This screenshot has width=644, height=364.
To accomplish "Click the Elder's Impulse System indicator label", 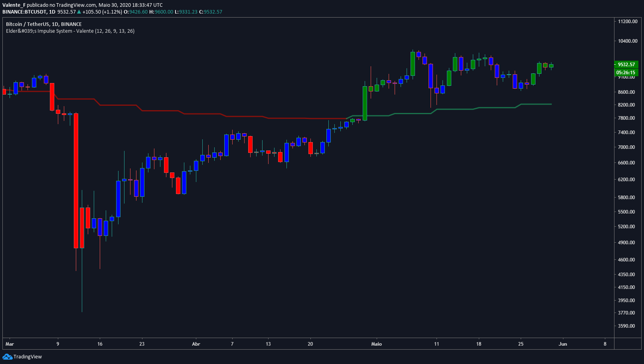I will tap(70, 31).
